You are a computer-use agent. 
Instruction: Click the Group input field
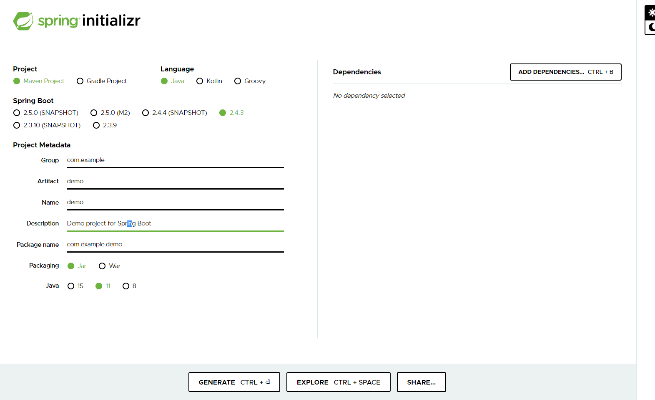click(175, 160)
